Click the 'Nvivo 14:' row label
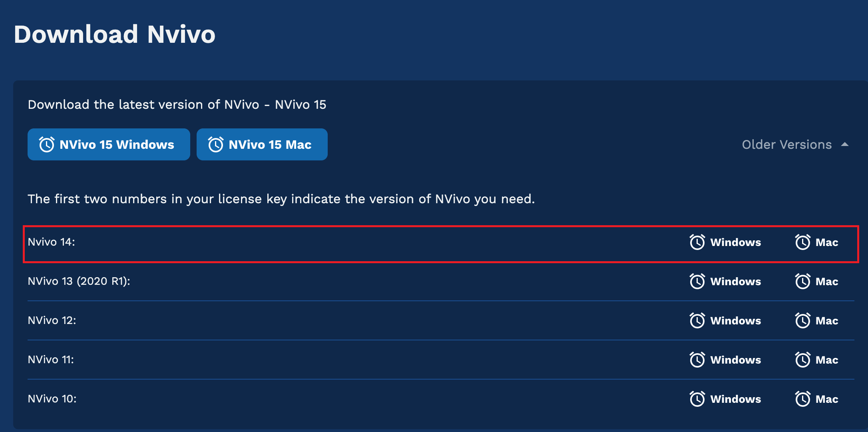The image size is (868, 432). coord(52,242)
